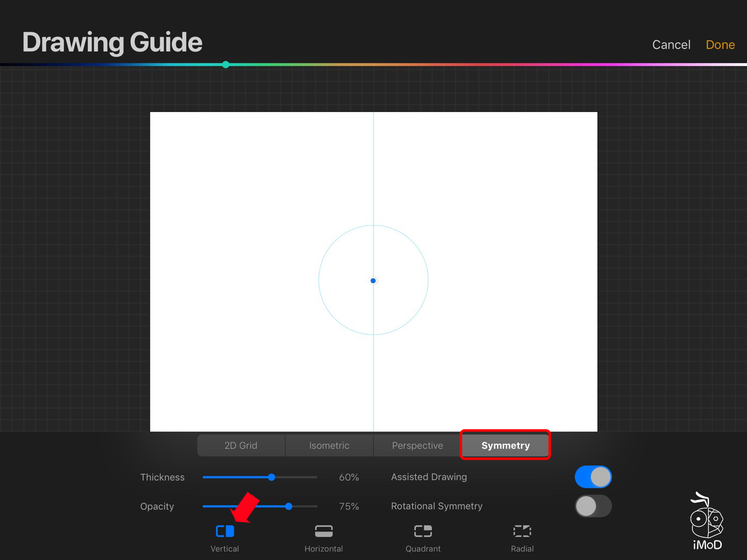Click the Drawing Guide title
The image size is (747, 560).
tap(112, 42)
